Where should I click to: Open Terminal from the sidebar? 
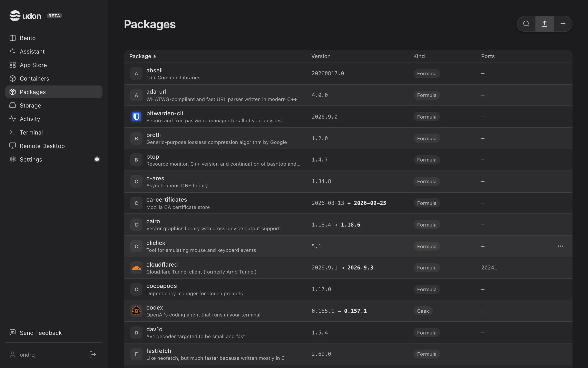(x=54, y=132)
